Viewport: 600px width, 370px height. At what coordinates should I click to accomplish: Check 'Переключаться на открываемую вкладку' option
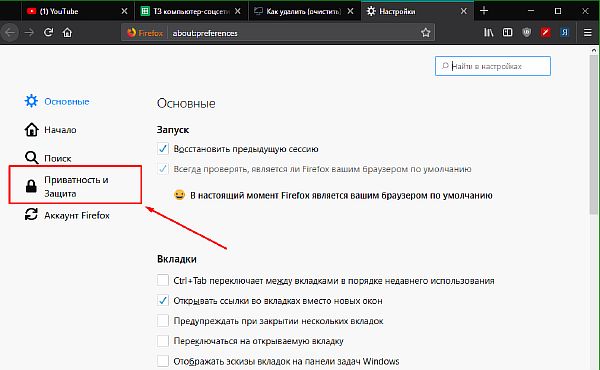point(163,341)
